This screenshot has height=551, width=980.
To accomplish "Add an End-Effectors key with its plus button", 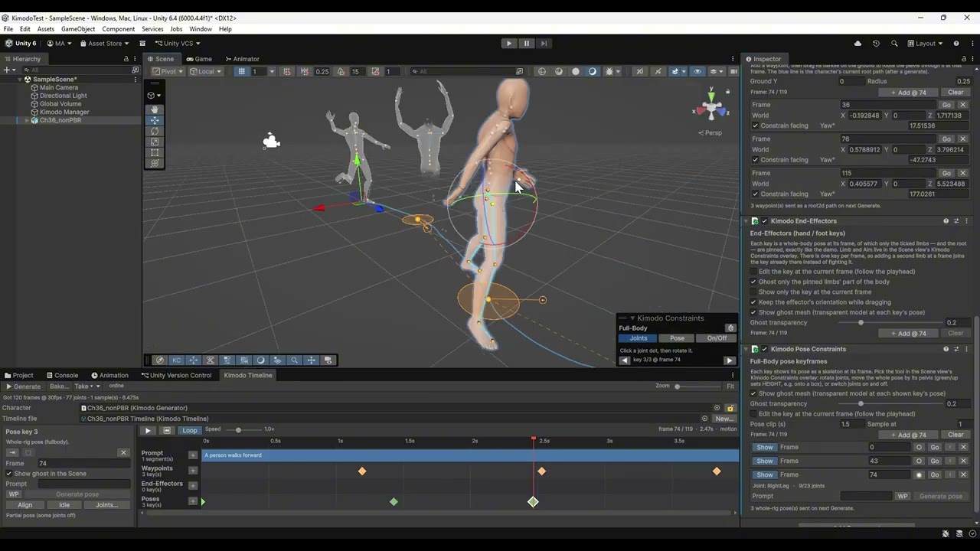I will [193, 486].
